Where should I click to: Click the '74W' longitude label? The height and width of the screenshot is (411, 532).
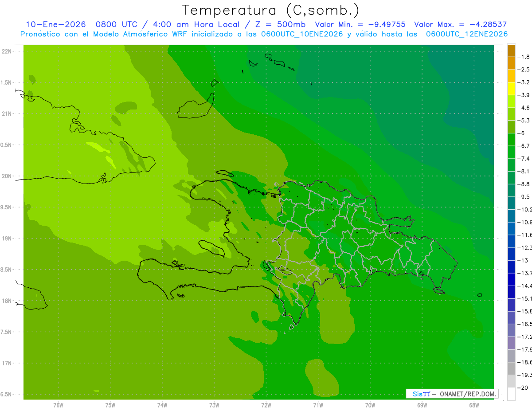[x=162, y=405]
